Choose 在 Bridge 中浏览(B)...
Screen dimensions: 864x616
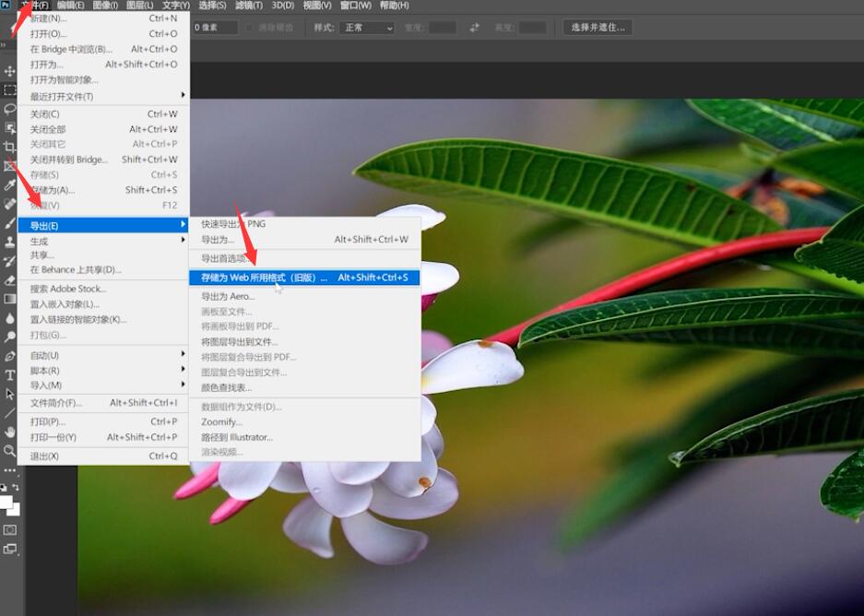pyautogui.click(x=103, y=49)
